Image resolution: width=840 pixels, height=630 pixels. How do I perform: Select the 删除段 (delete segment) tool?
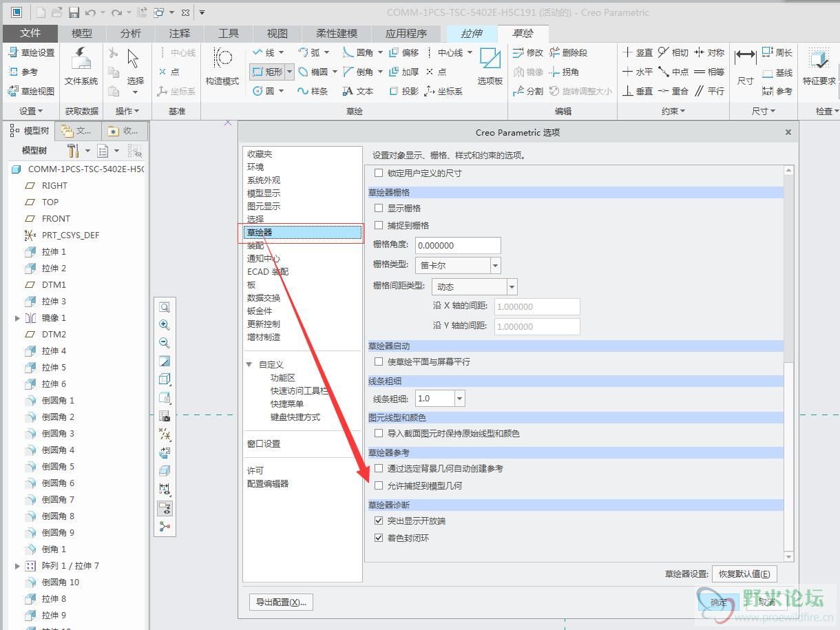pyautogui.click(x=569, y=52)
